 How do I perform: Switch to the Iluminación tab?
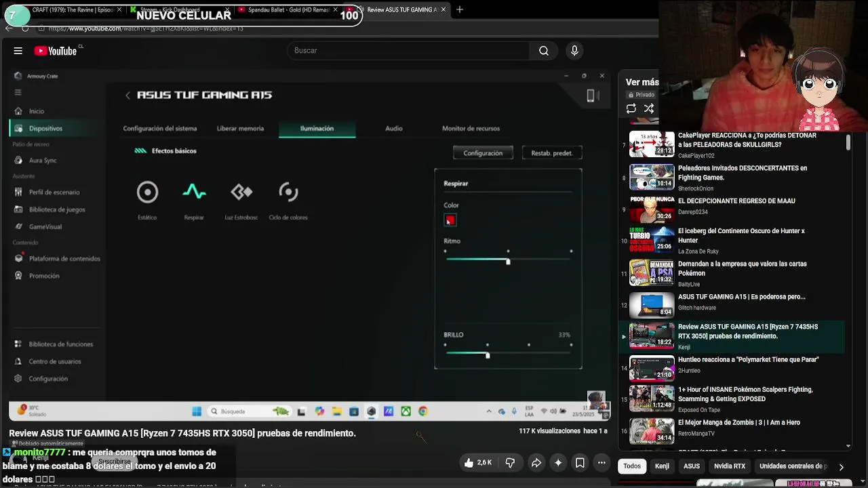click(317, 128)
